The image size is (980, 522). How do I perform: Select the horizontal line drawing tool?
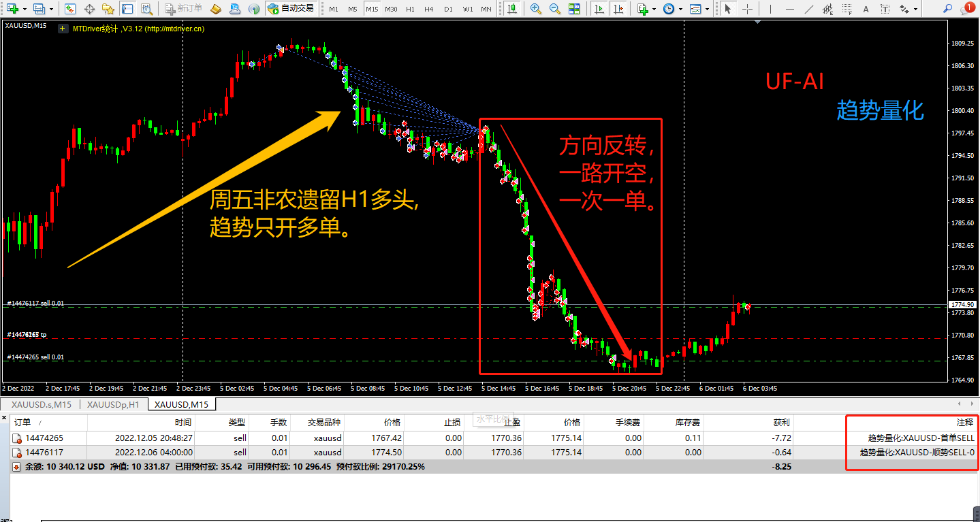(789, 9)
